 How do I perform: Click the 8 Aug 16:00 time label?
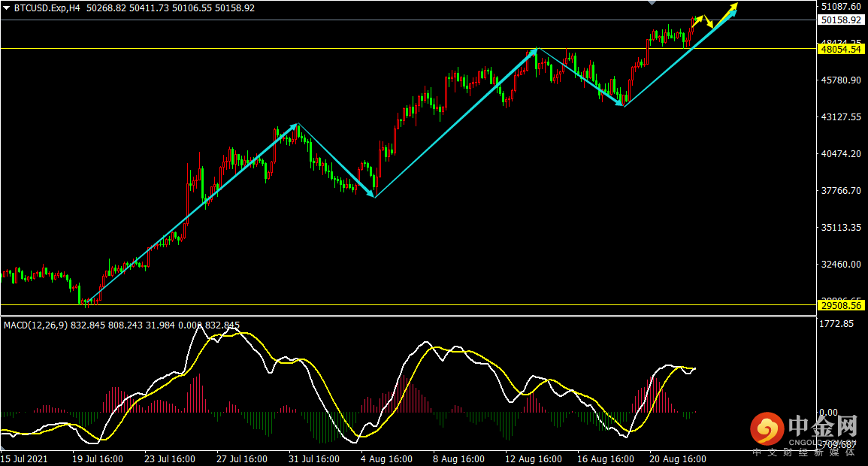click(x=459, y=459)
